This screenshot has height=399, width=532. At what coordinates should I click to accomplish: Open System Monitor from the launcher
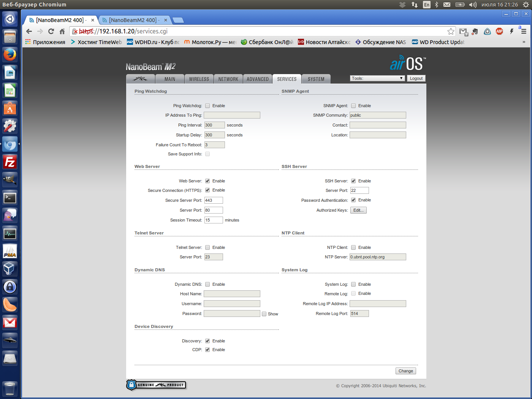click(10, 233)
